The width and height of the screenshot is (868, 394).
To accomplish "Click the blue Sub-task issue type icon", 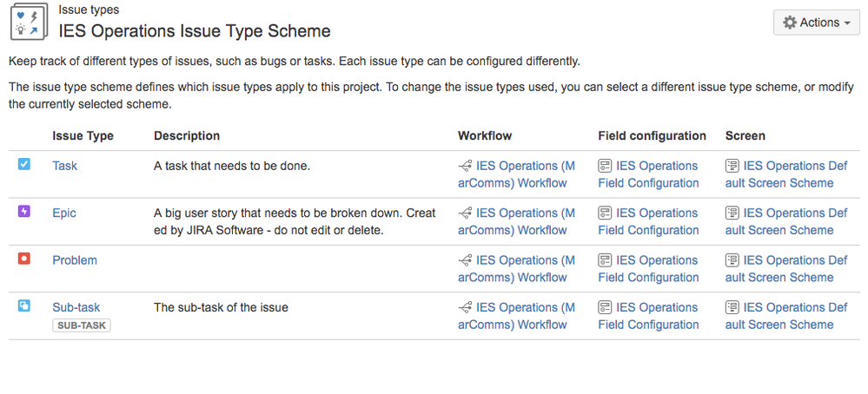I will pyautogui.click(x=24, y=305).
